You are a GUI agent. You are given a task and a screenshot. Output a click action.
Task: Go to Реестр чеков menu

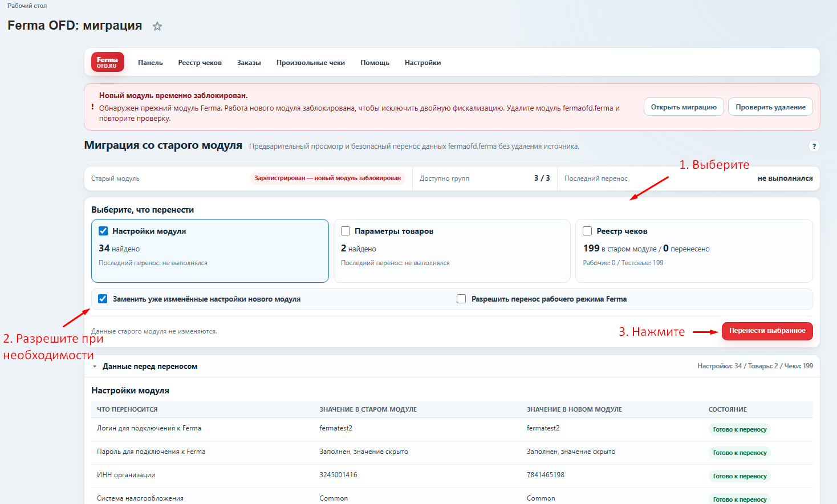pos(200,63)
